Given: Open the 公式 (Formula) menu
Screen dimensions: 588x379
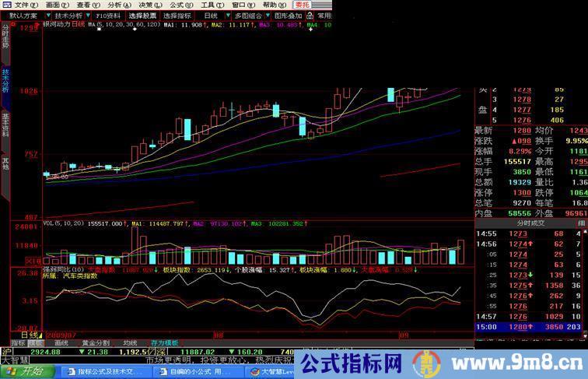Looking at the screenshot, I should 177,5.
